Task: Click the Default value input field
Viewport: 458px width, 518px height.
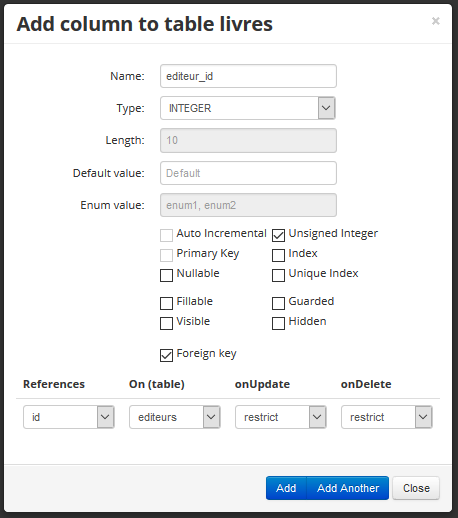Action: click(248, 173)
